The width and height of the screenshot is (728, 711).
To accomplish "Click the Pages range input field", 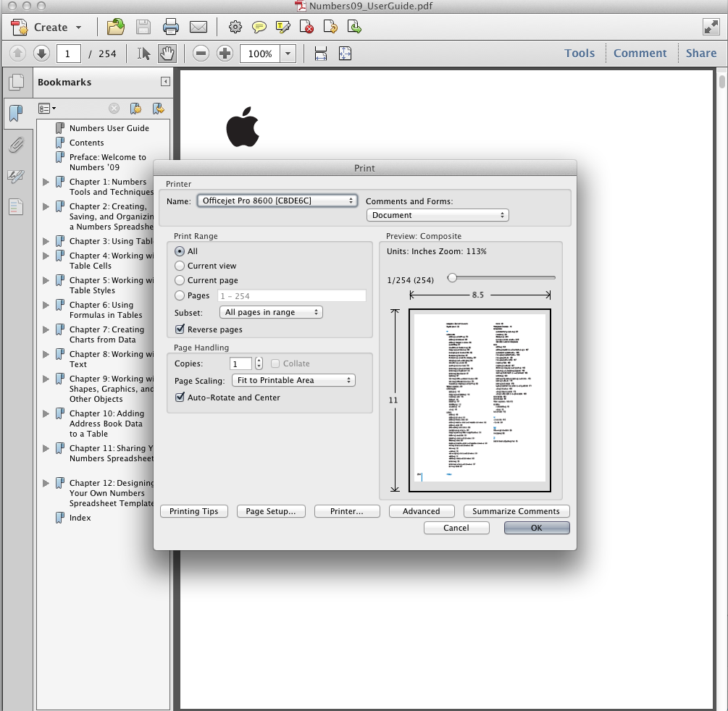I will click(x=291, y=295).
